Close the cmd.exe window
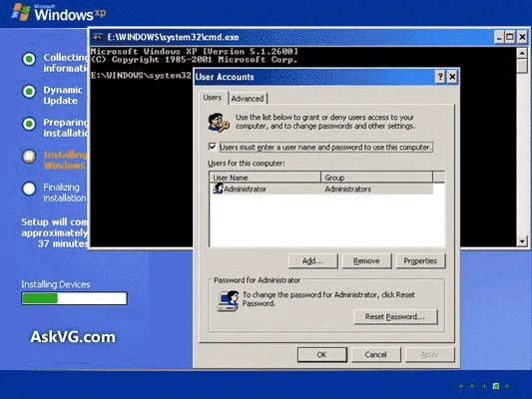 [x=522, y=37]
